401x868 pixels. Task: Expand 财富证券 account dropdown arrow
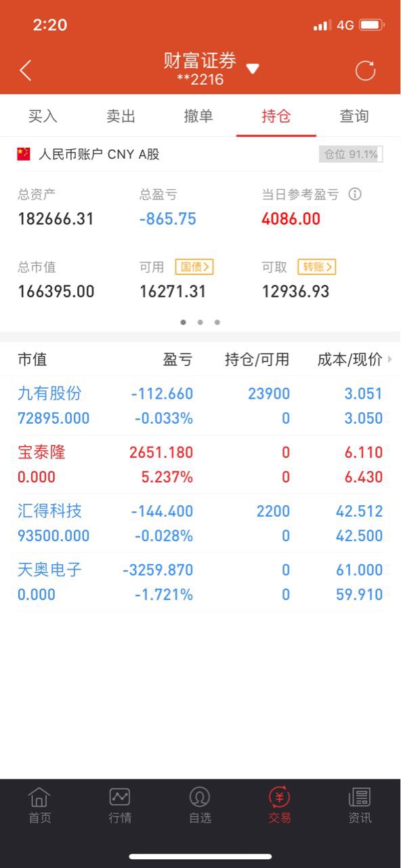pyautogui.click(x=253, y=68)
